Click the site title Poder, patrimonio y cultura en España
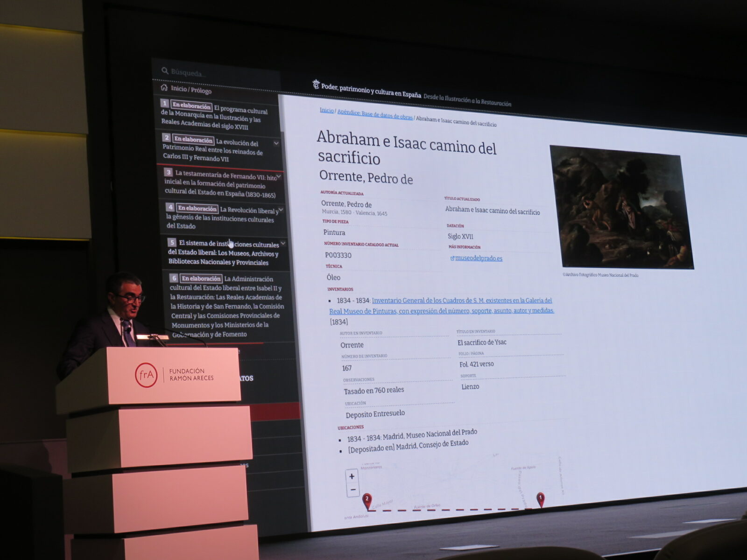 click(371, 90)
